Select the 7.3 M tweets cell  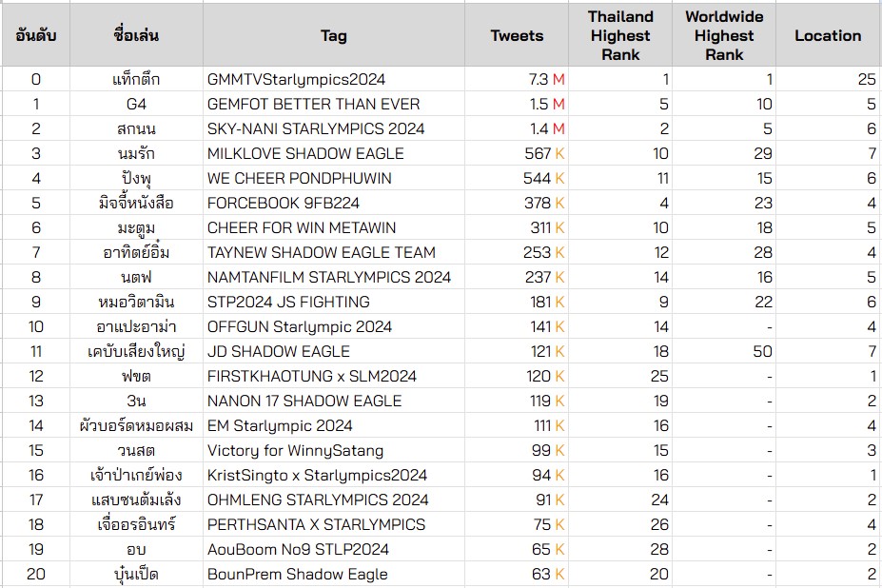click(x=517, y=79)
